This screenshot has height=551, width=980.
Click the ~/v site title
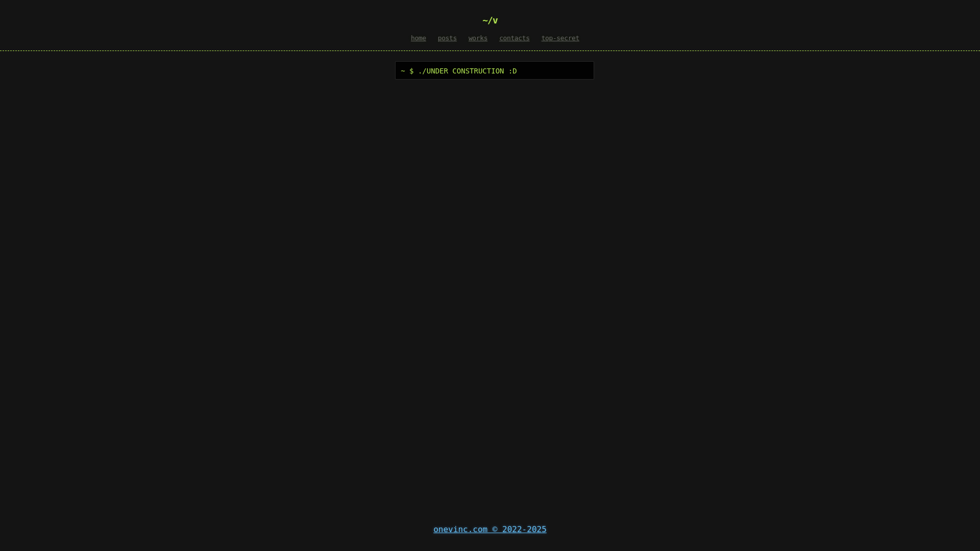click(x=490, y=20)
